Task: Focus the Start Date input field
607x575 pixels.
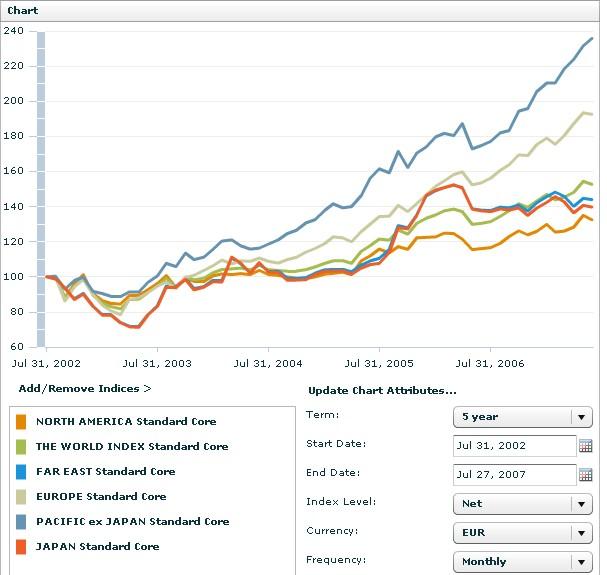Action: [514, 446]
